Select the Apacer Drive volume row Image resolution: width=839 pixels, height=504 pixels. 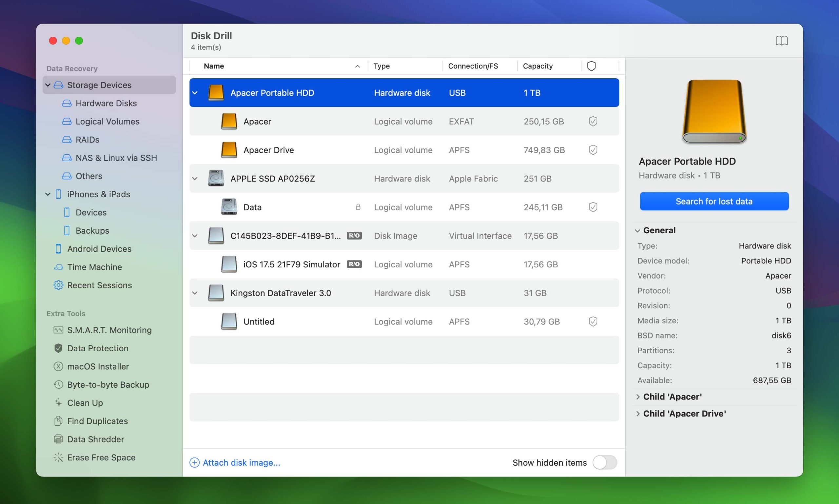pos(404,150)
